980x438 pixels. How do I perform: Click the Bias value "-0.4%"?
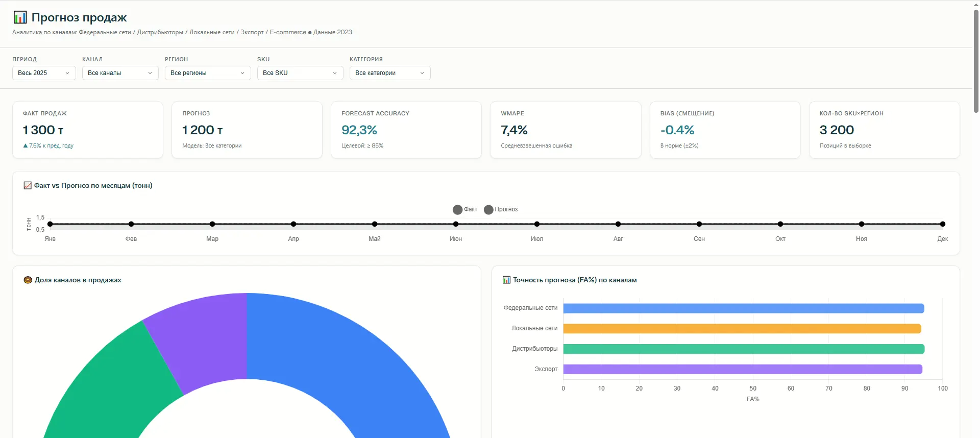[677, 130]
